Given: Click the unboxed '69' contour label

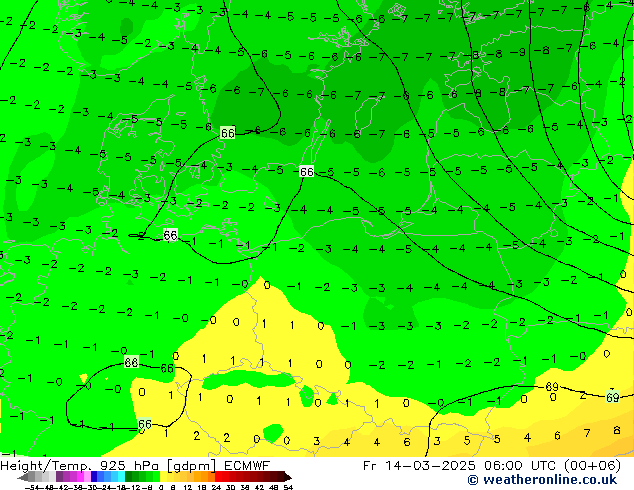Looking at the screenshot, I should tap(552, 387).
